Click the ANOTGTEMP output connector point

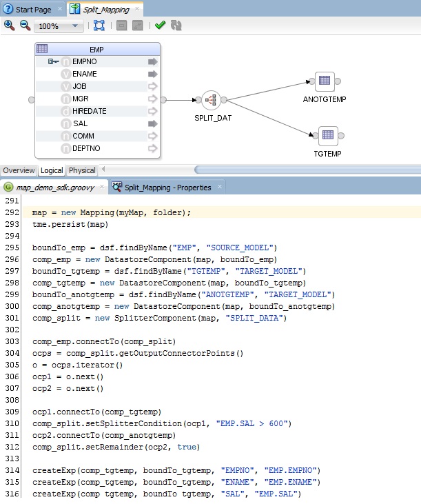[338, 81]
